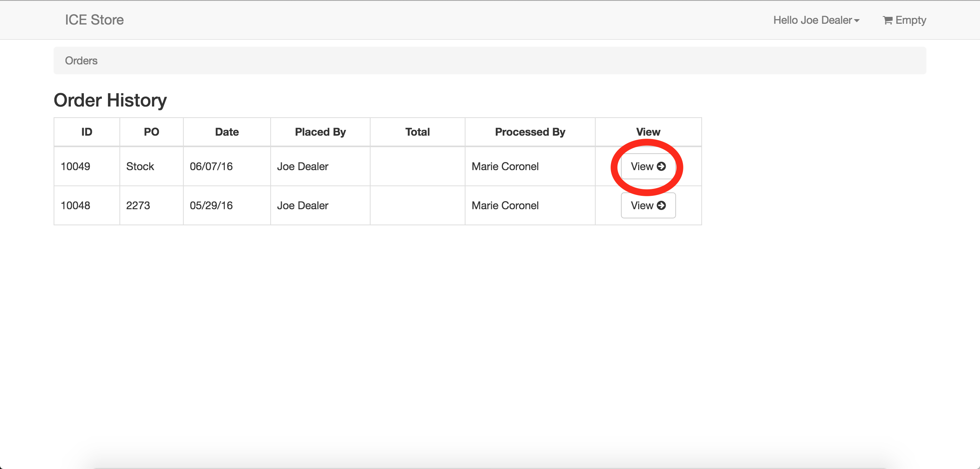
Task: Open the Hello Joe Dealer dropdown
Action: tap(816, 20)
